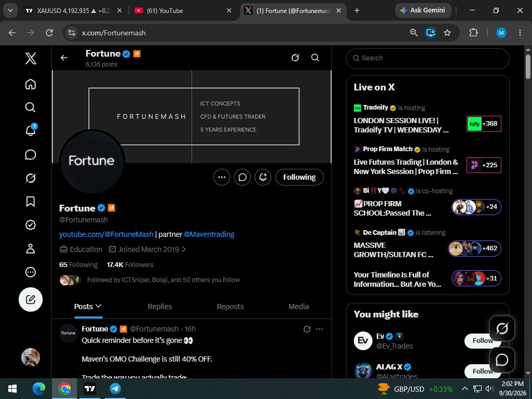Image resolution: width=532 pixels, height=399 pixels.
Task: Open Verified badge icon in sidebar
Action: pyautogui.click(x=31, y=225)
